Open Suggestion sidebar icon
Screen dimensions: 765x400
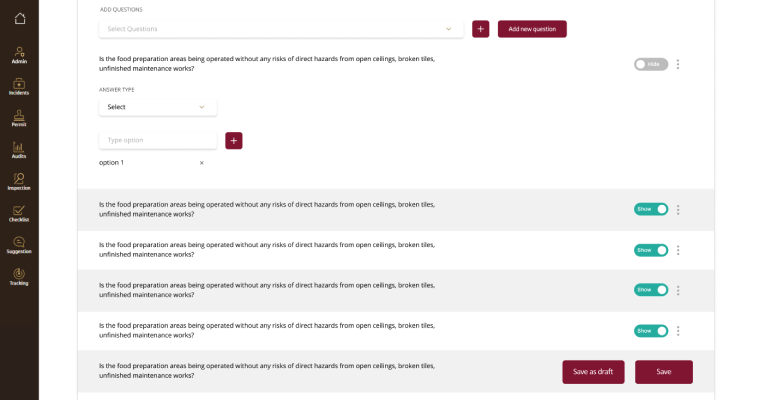(19, 244)
